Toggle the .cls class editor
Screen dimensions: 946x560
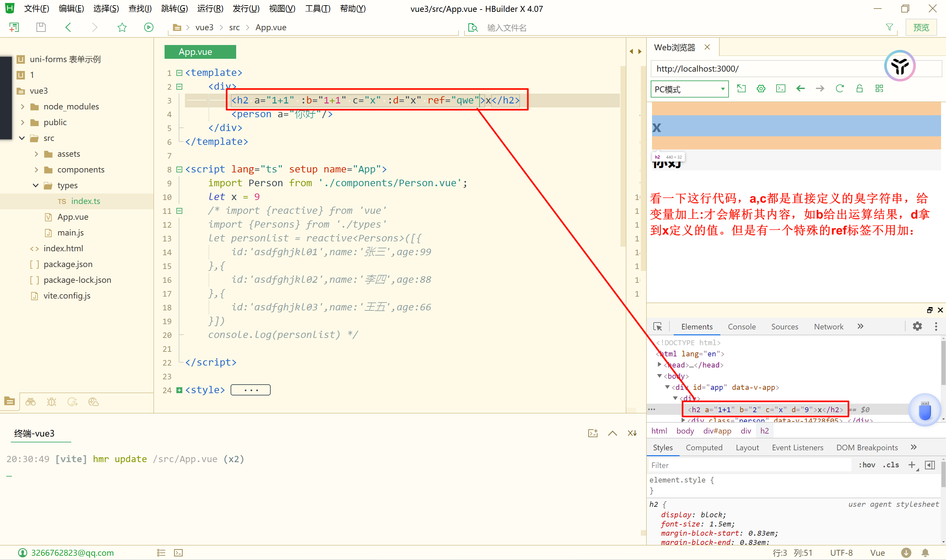click(891, 465)
